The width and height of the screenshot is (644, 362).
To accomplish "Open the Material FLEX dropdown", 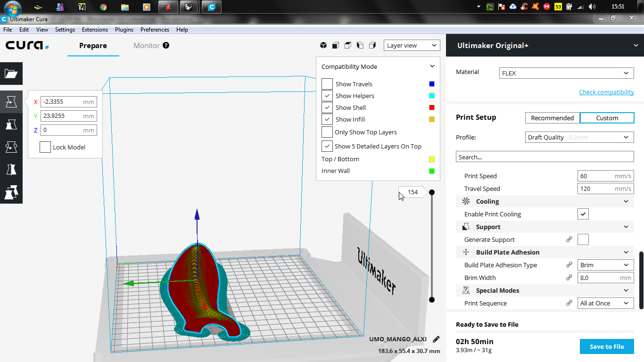I will [567, 73].
